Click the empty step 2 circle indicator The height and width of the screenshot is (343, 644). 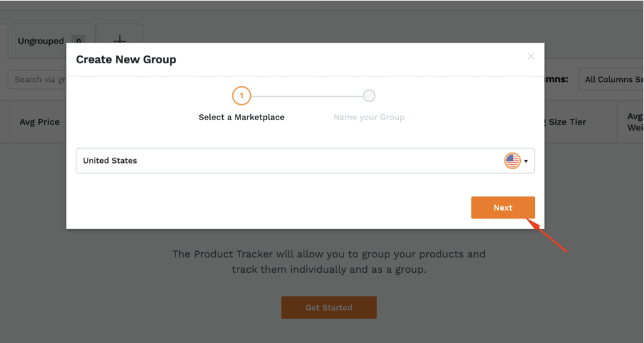(369, 96)
